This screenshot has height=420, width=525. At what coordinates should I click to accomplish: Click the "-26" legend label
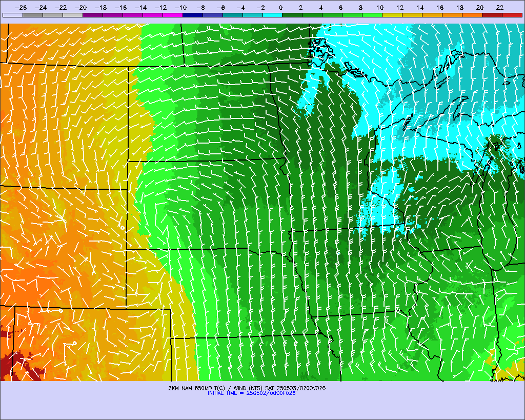tap(21, 7)
